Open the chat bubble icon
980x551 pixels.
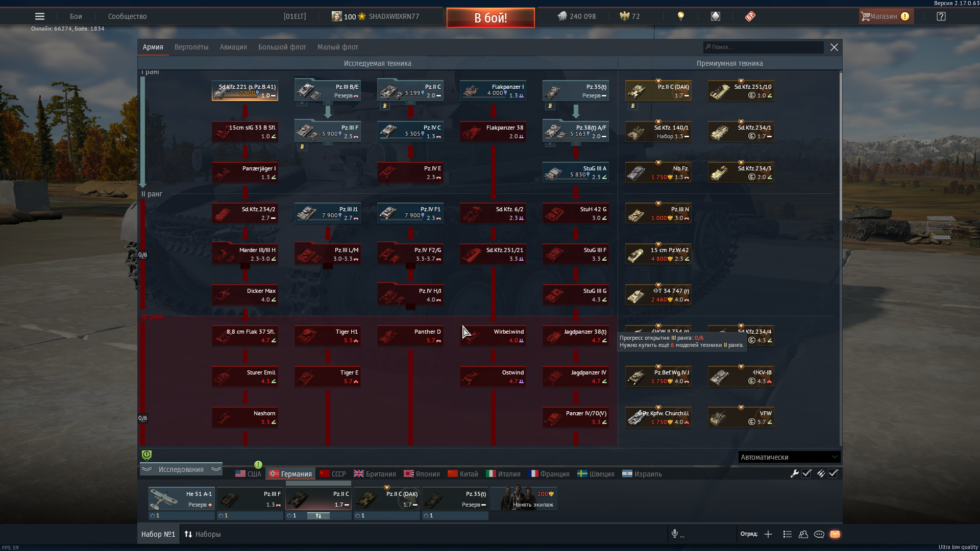(819, 534)
